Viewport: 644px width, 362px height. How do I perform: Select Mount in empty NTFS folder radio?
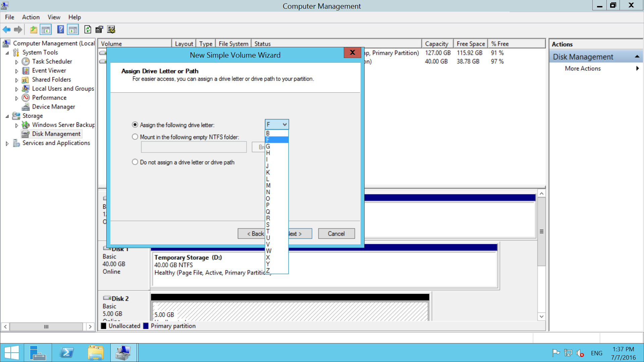pyautogui.click(x=135, y=137)
